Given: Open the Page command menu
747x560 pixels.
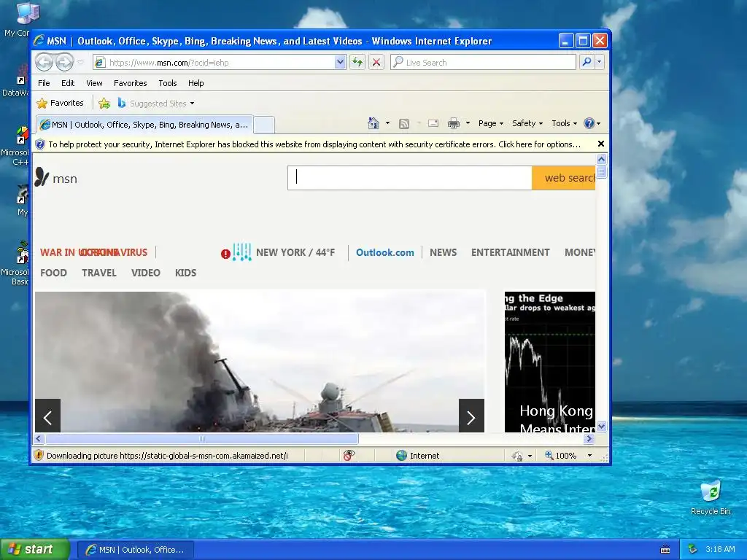Looking at the screenshot, I should pyautogui.click(x=491, y=123).
